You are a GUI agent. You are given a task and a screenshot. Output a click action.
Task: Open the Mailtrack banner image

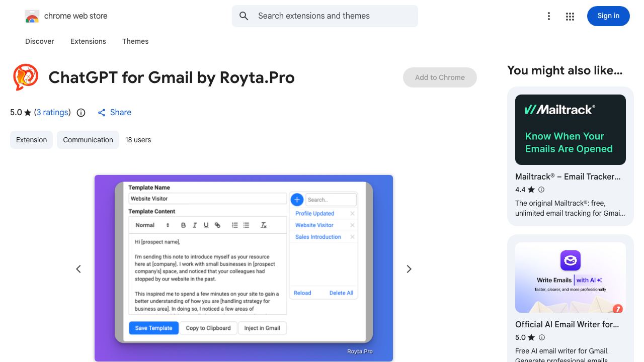click(571, 130)
